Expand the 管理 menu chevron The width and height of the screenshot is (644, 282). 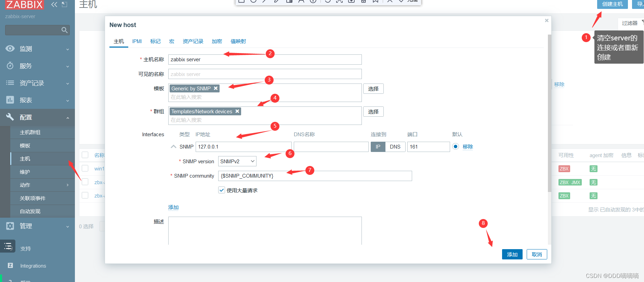[68, 227]
